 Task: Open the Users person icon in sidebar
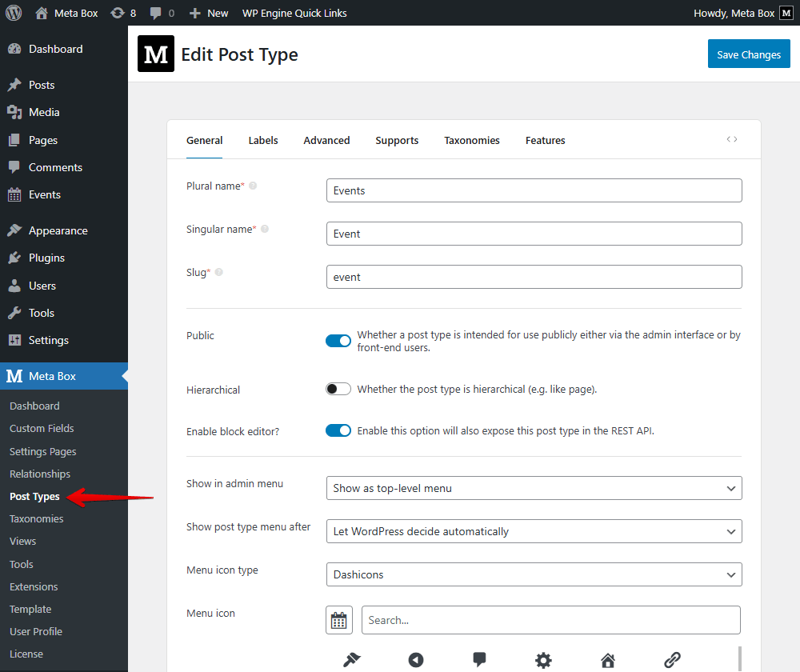click(x=14, y=286)
